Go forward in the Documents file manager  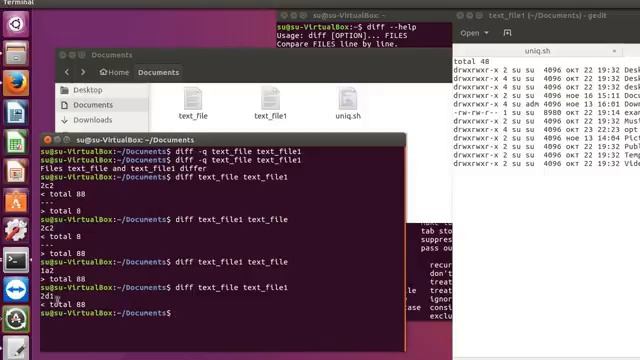click(x=83, y=72)
